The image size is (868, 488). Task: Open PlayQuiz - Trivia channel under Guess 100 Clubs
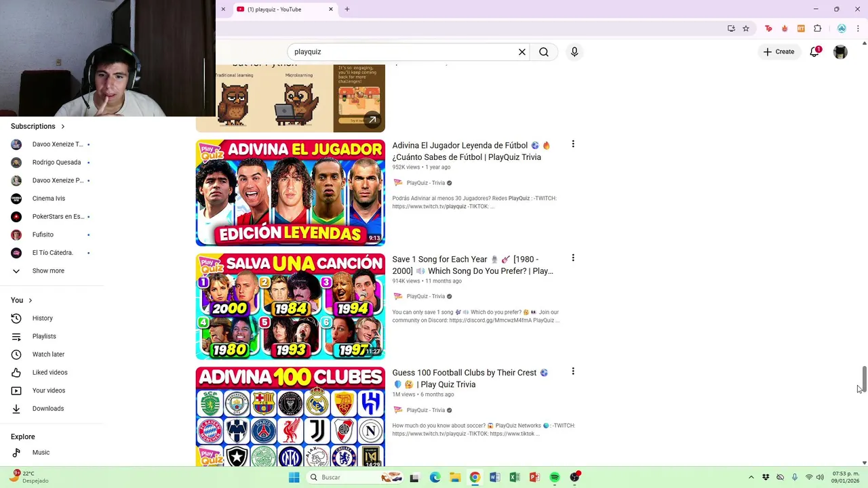click(426, 410)
